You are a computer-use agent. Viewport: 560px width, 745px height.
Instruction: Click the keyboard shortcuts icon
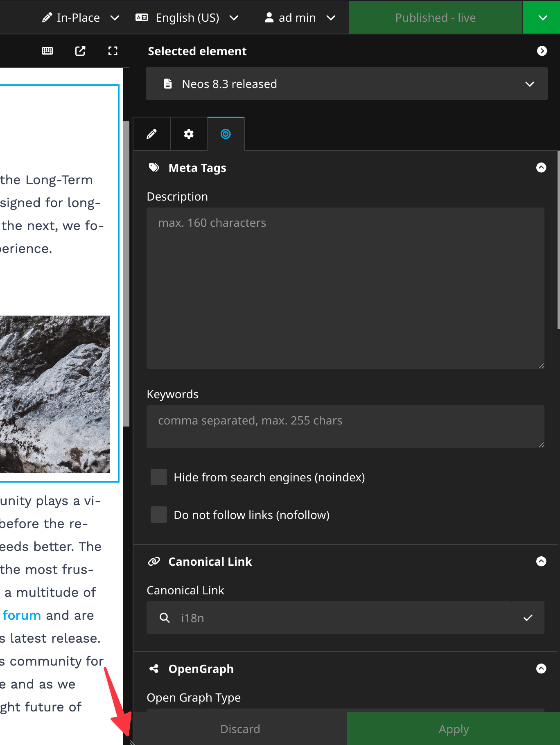click(x=47, y=51)
